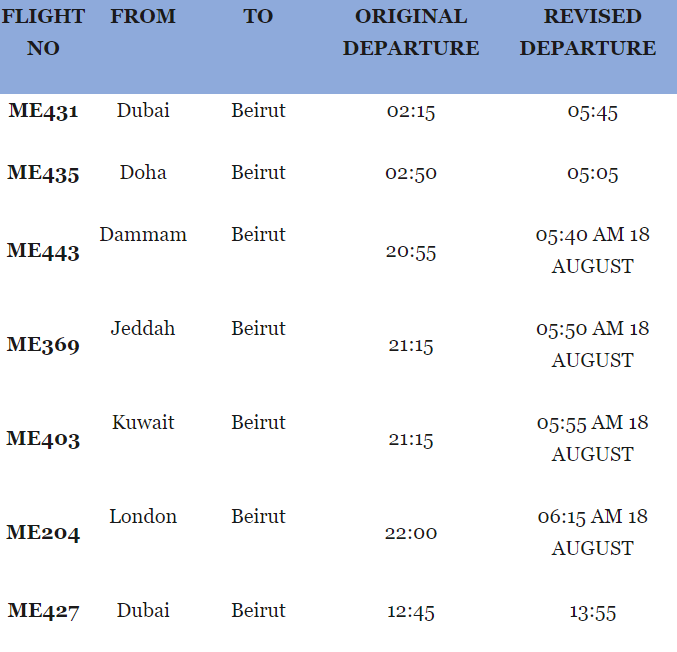
Task: Click the Doha origin cell
Action: tap(143, 173)
